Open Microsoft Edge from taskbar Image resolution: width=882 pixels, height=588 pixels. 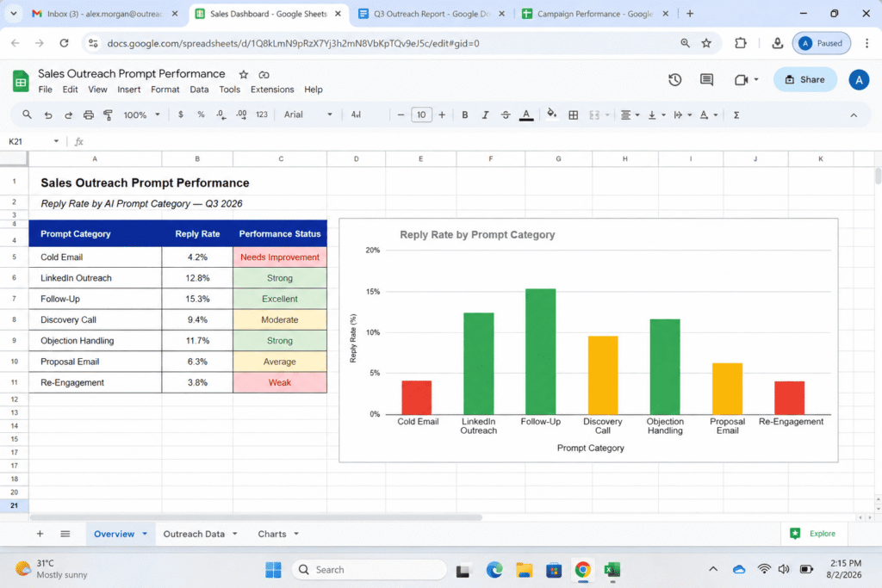click(494, 569)
